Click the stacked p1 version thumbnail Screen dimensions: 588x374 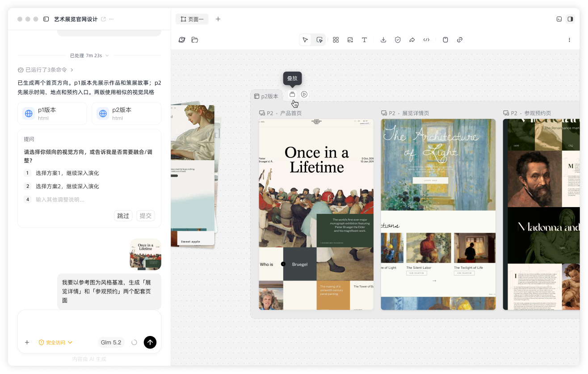[193, 176]
